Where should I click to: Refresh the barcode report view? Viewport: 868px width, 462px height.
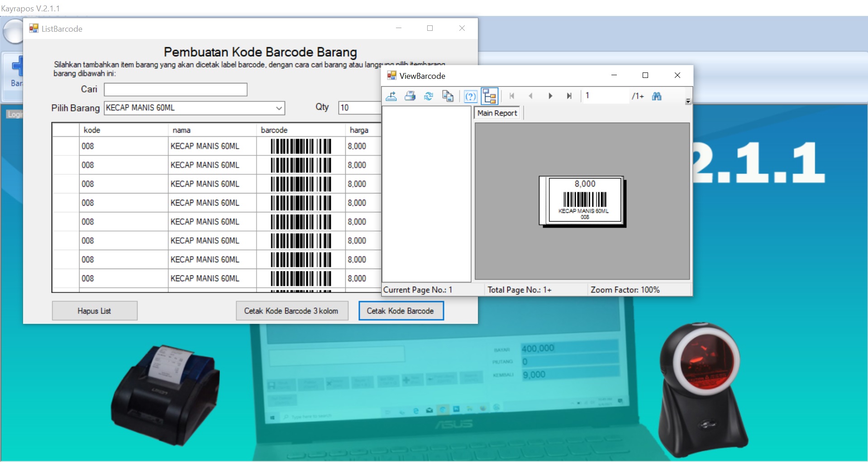(429, 96)
